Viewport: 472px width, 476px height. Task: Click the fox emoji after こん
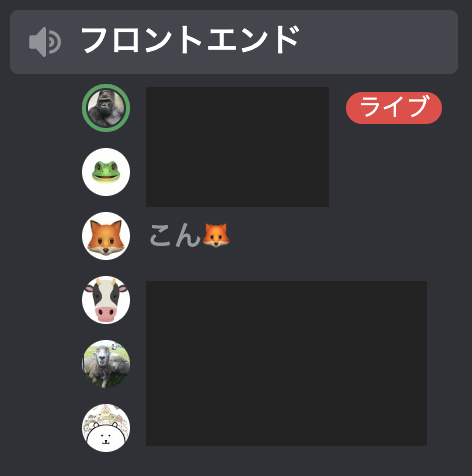coord(216,235)
